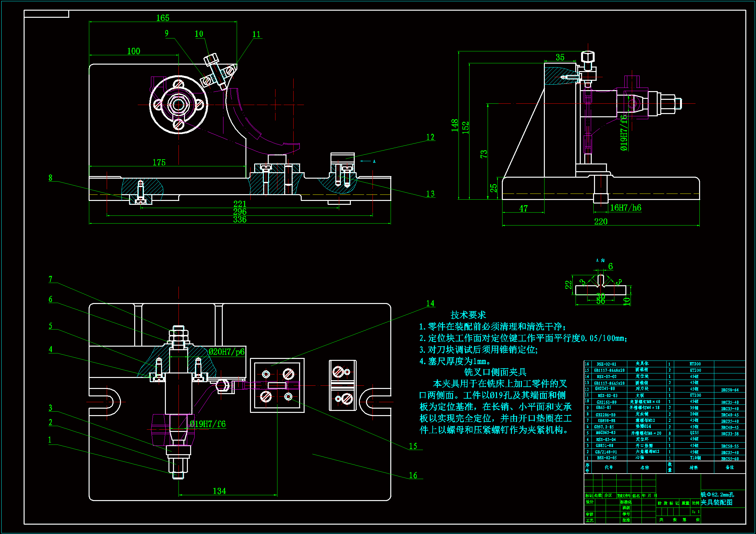
Task: Click the 材料 column header
Action: pyautogui.click(x=694, y=467)
